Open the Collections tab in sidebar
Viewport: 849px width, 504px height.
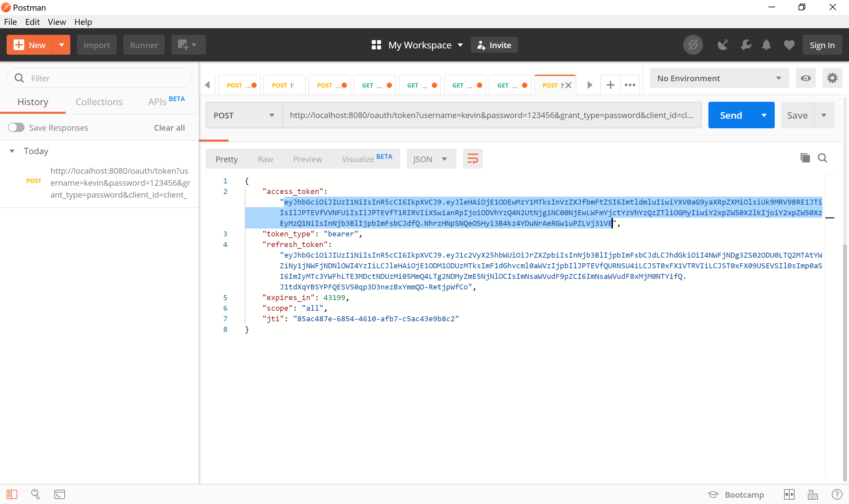[99, 101]
